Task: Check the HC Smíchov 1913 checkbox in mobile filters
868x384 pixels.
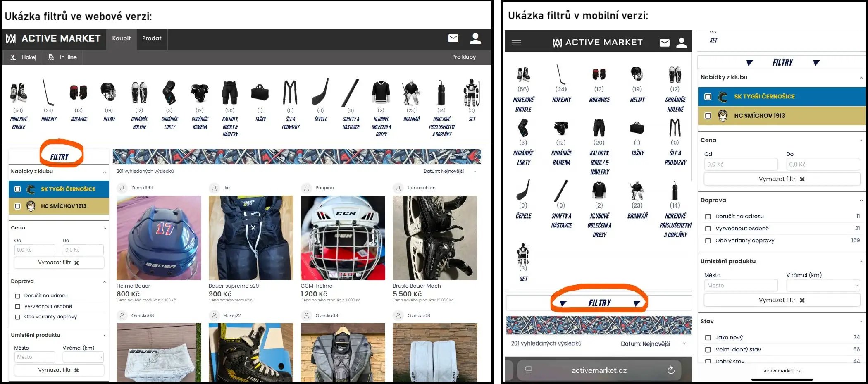Action: pyautogui.click(x=708, y=116)
